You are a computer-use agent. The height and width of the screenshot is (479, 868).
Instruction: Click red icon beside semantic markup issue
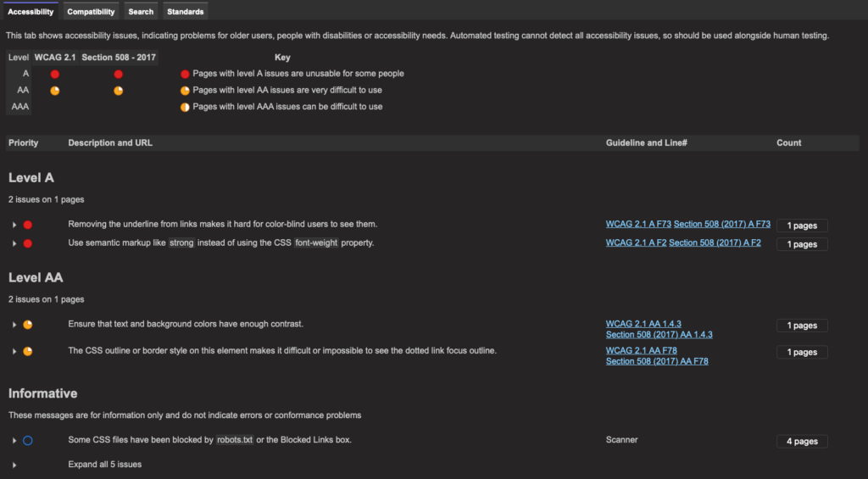(28, 243)
